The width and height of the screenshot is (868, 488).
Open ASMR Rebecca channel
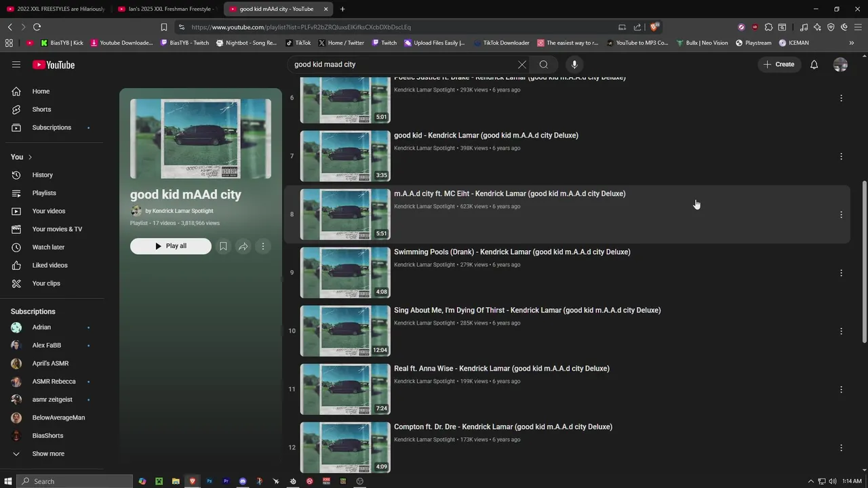click(x=54, y=382)
